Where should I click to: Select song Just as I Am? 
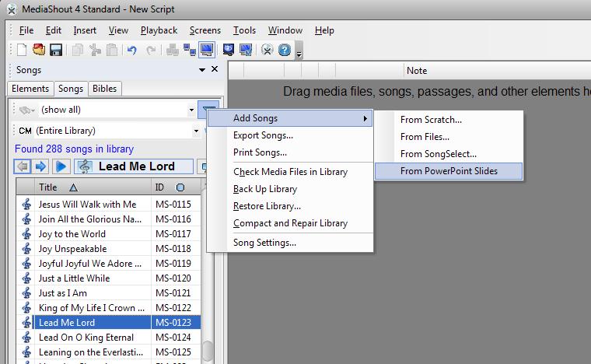pyautogui.click(x=109, y=293)
